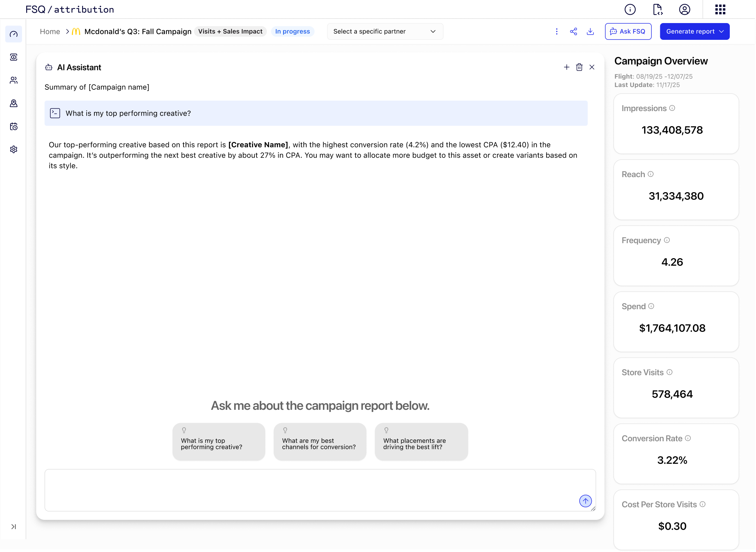Delete conversation with trash icon
This screenshot has width=756, height=552.
click(x=579, y=67)
